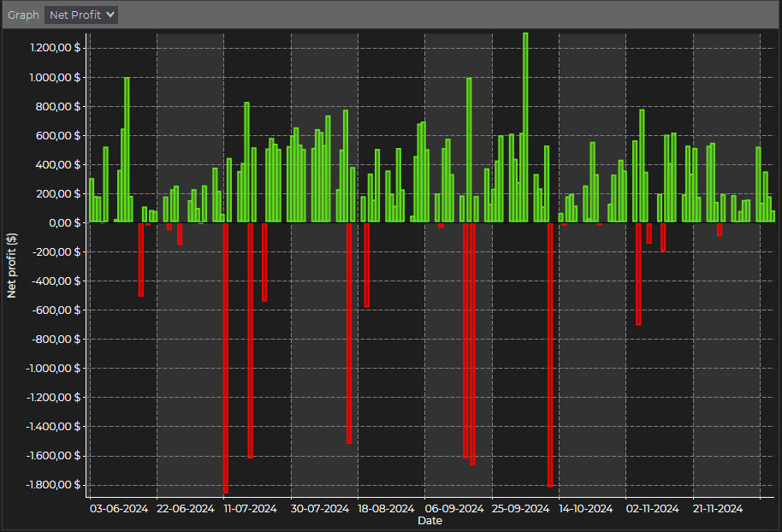Select the 30-07-2024 date axis label
The image size is (782, 532).
click(x=320, y=508)
